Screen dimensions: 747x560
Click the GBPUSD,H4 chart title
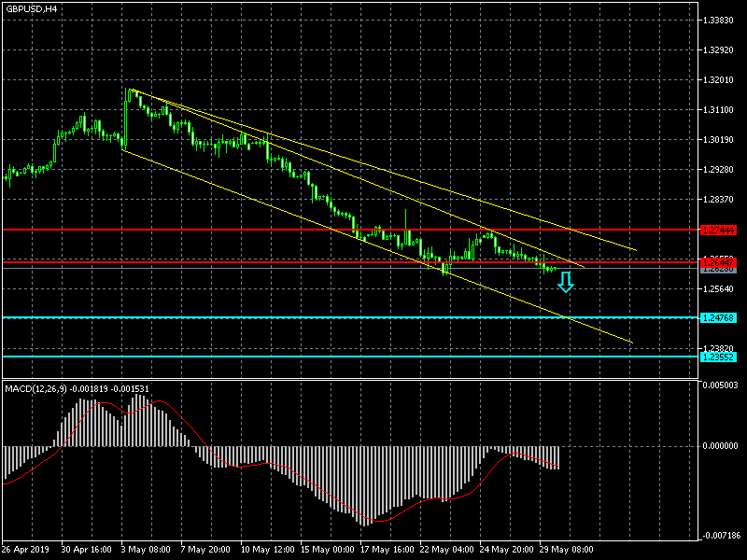pos(32,8)
